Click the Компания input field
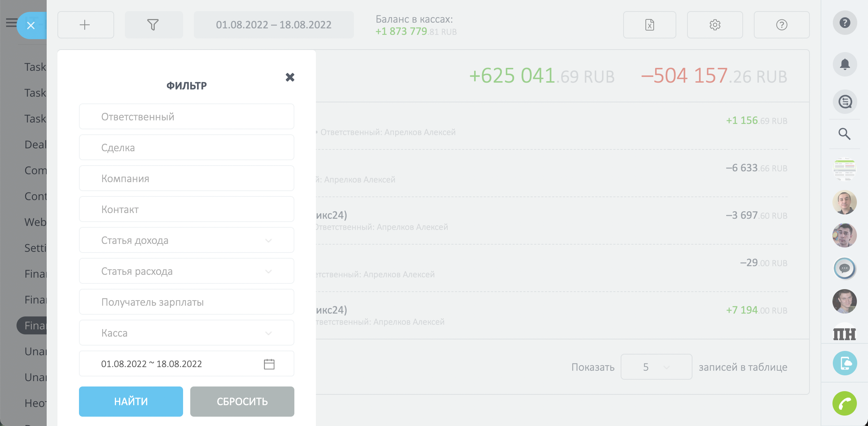 pyautogui.click(x=187, y=179)
